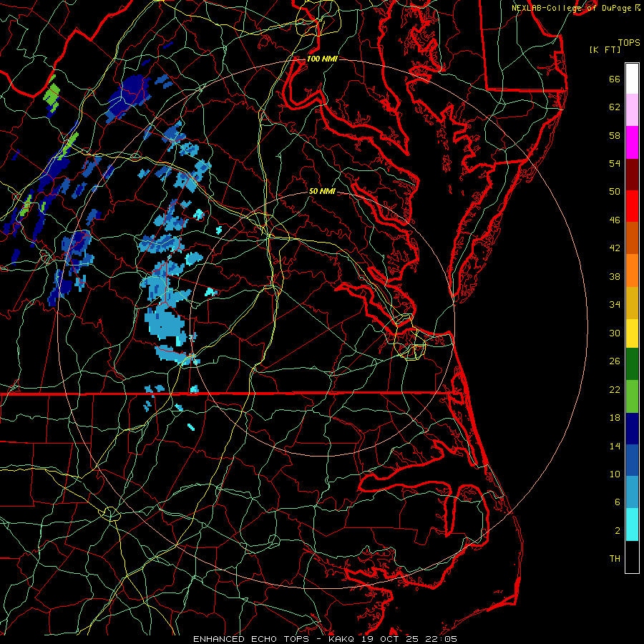Click the legend value "14"
Image resolution: width=644 pixels, height=644 pixels.
pos(615,446)
